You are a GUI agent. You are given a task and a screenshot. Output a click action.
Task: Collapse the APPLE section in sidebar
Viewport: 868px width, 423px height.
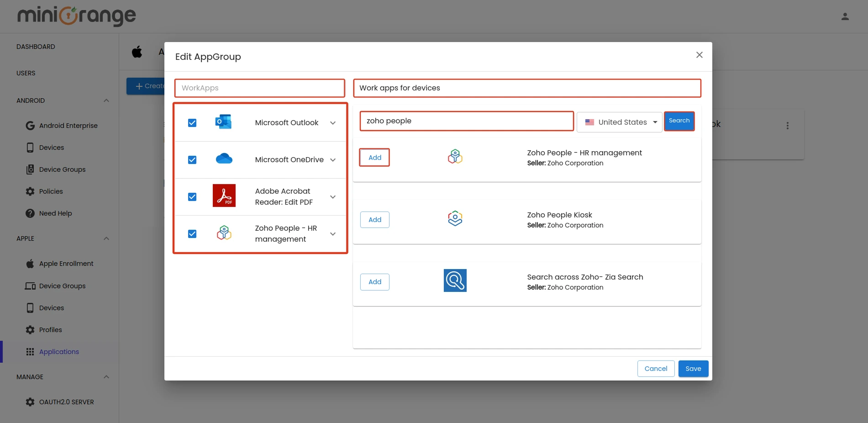106,238
